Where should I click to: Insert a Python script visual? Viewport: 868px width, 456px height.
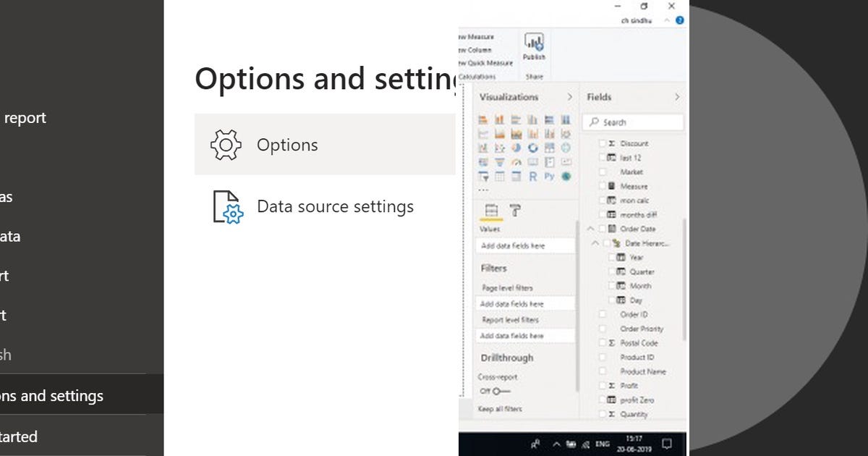[550, 176]
